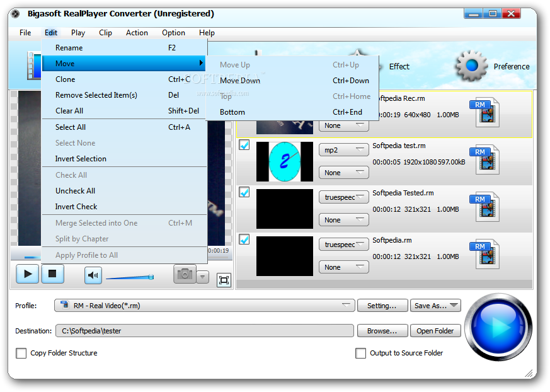Click the Softpedia.rm file name

tap(392, 240)
